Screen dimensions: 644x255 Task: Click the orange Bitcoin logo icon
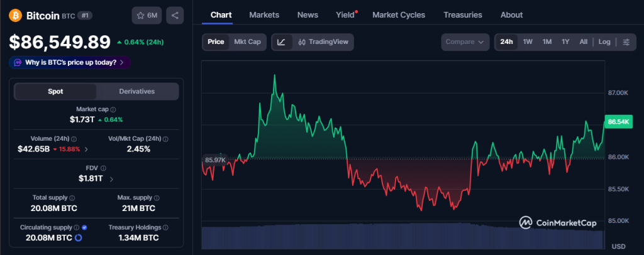point(15,16)
